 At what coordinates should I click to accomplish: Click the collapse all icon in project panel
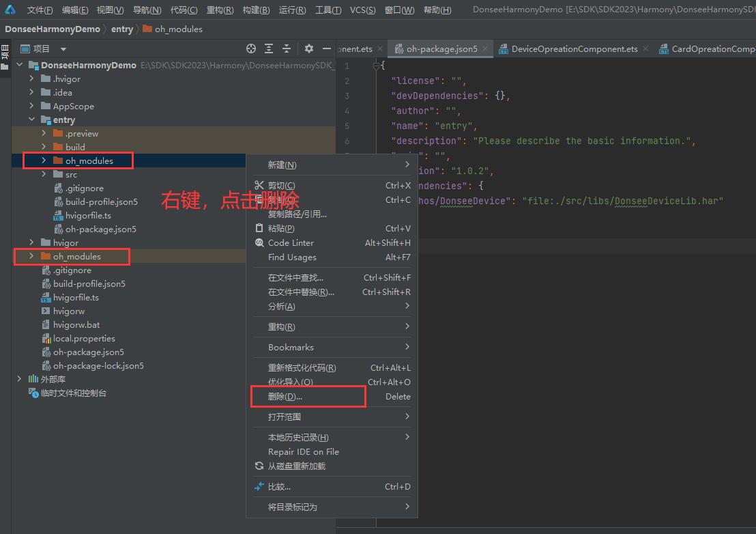tap(287, 48)
